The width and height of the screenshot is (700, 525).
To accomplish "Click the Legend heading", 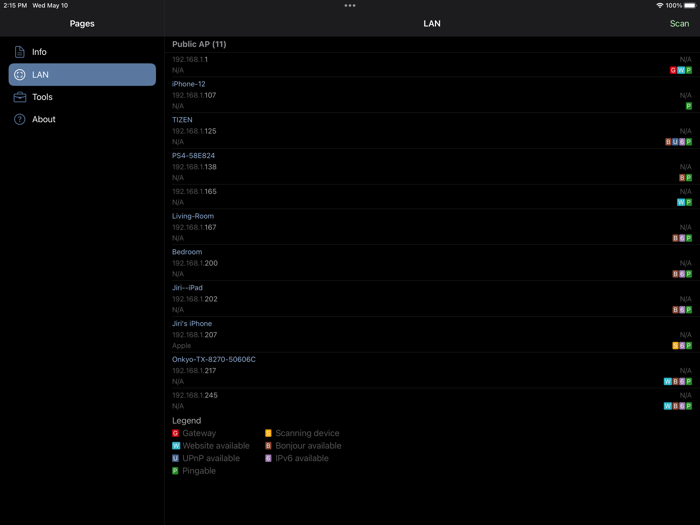I will pyautogui.click(x=187, y=421).
